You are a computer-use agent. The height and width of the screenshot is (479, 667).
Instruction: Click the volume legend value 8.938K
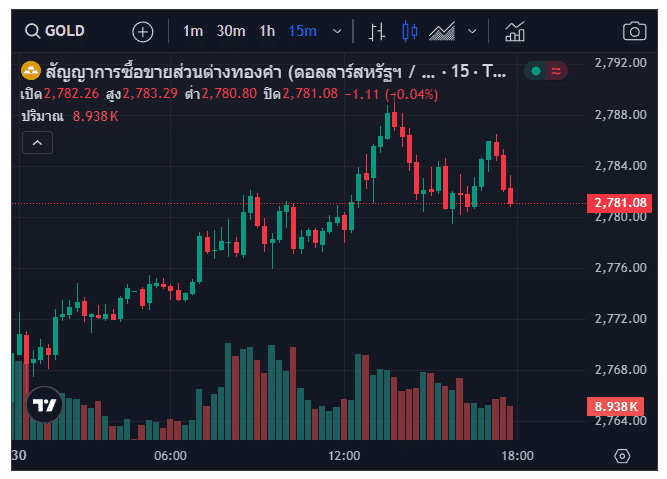(95, 116)
